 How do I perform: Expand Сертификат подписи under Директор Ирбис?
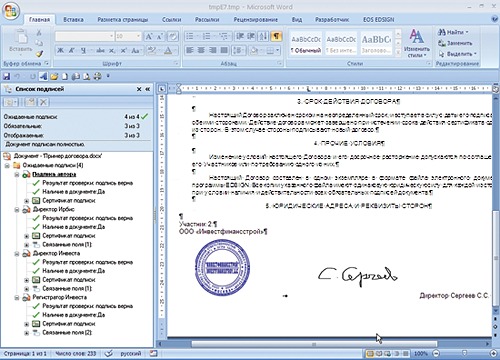coord(26,236)
